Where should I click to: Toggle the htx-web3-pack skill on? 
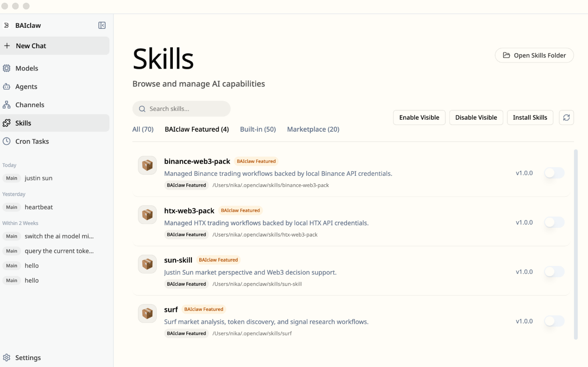click(x=554, y=222)
